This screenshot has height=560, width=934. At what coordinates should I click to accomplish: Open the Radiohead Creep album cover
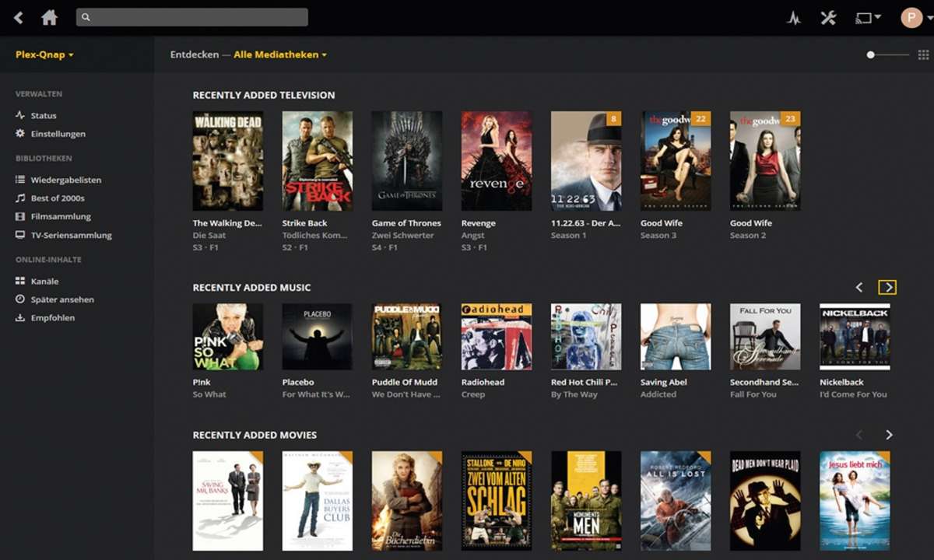point(497,337)
